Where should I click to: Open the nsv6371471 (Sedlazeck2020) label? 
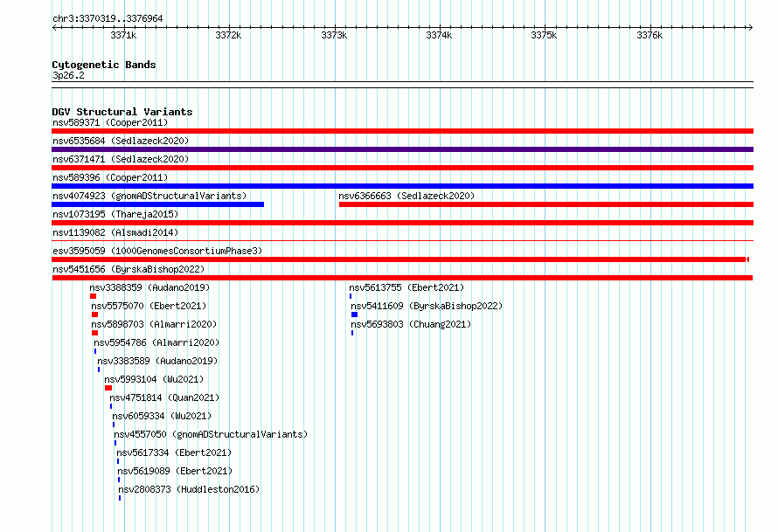click(x=121, y=159)
